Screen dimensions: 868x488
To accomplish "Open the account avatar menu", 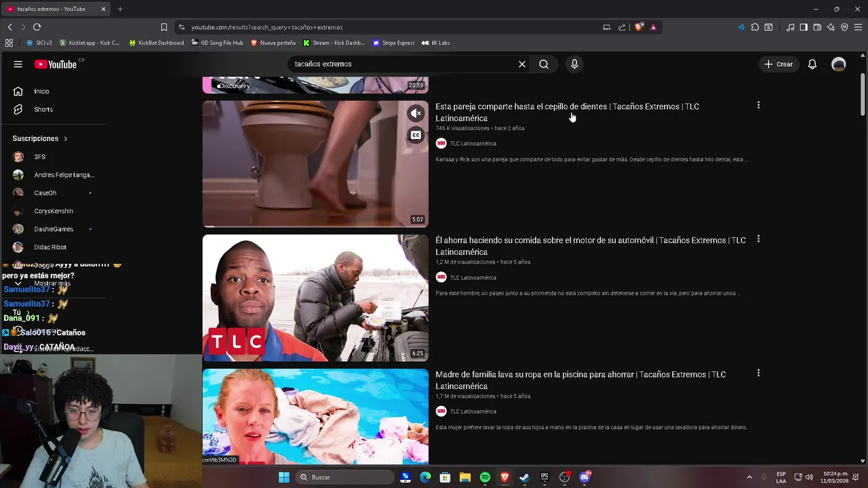I will [x=839, y=64].
